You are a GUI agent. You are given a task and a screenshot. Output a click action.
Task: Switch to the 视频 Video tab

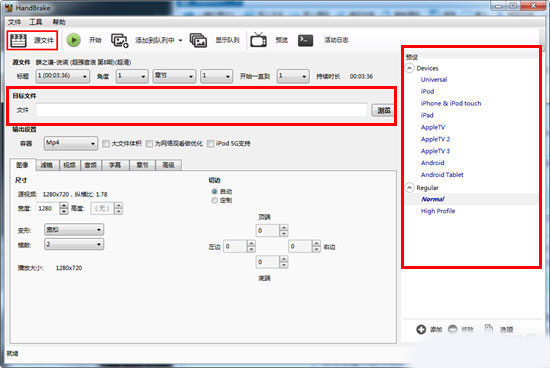click(x=69, y=165)
